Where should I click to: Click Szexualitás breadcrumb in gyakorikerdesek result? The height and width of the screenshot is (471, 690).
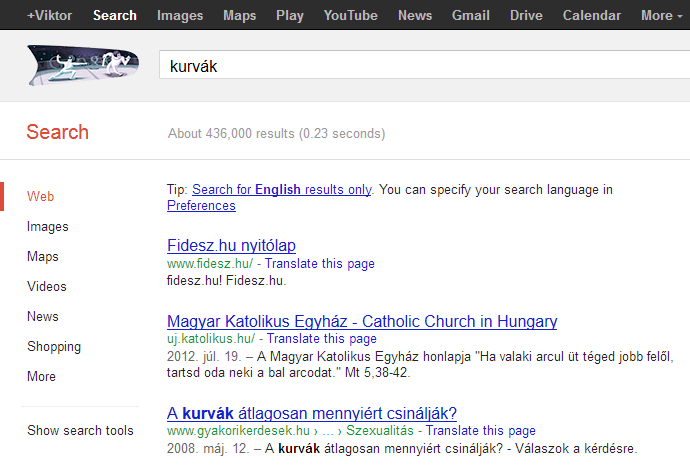coord(380,431)
